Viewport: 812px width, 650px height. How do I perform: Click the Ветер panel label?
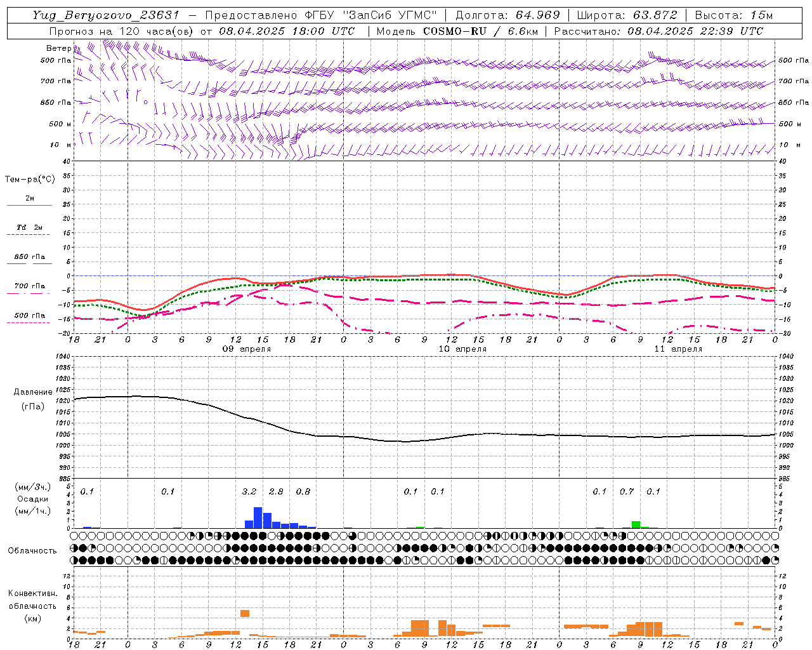click(x=58, y=48)
